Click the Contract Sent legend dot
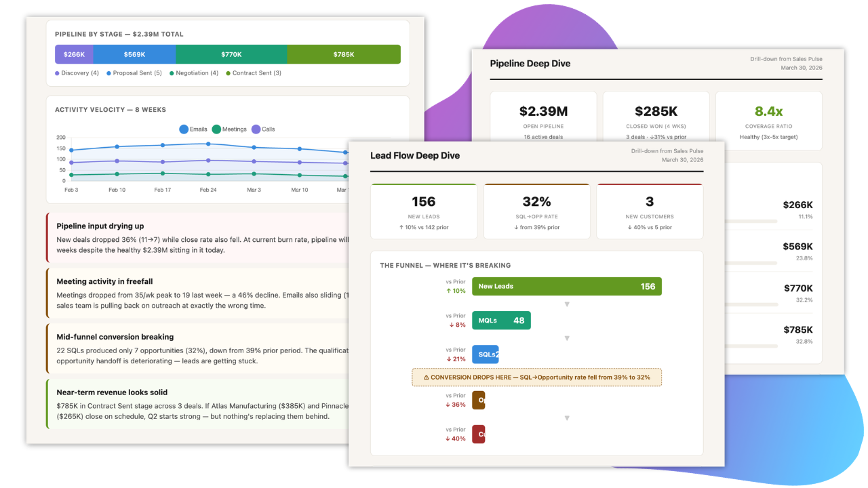Viewport: 868px width, 488px height. click(x=228, y=73)
